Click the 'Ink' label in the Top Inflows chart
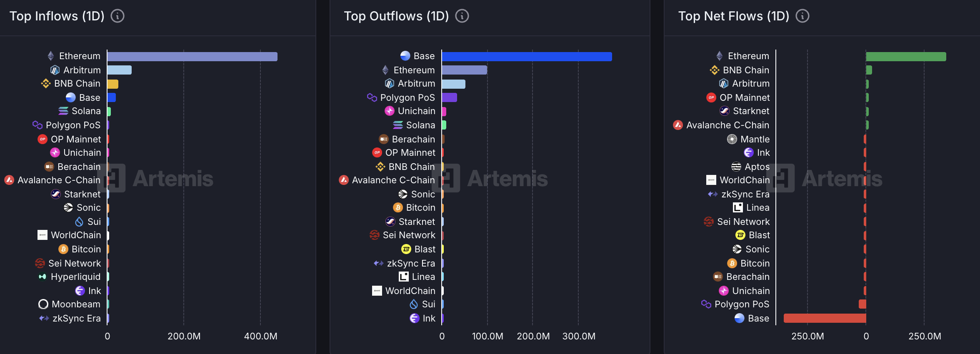Image resolution: width=980 pixels, height=354 pixels. (x=95, y=291)
